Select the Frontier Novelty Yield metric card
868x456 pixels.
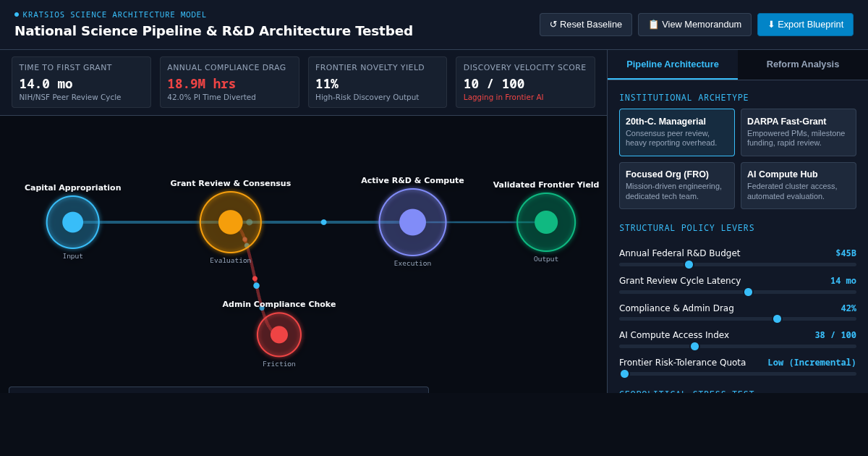click(378, 83)
